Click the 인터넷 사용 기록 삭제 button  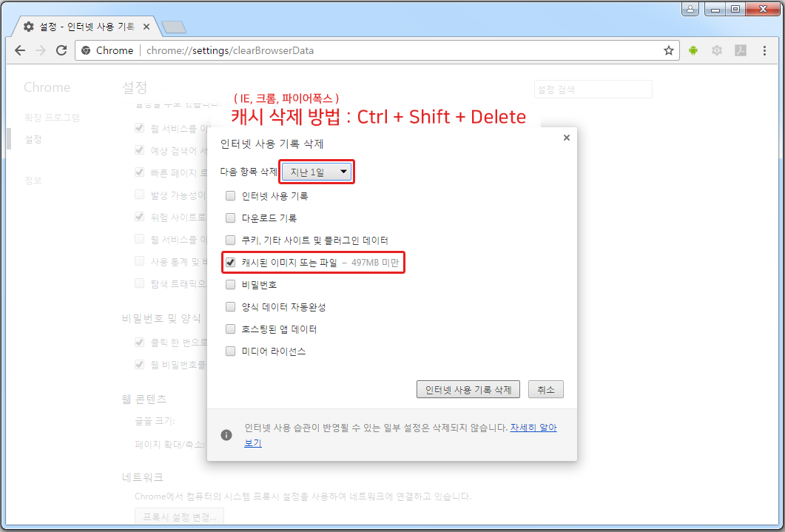pyautogui.click(x=468, y=388)
